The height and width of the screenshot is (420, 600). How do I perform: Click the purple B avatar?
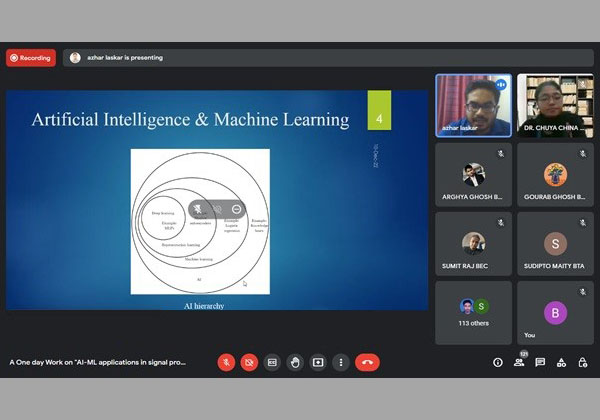pos(556,313)
